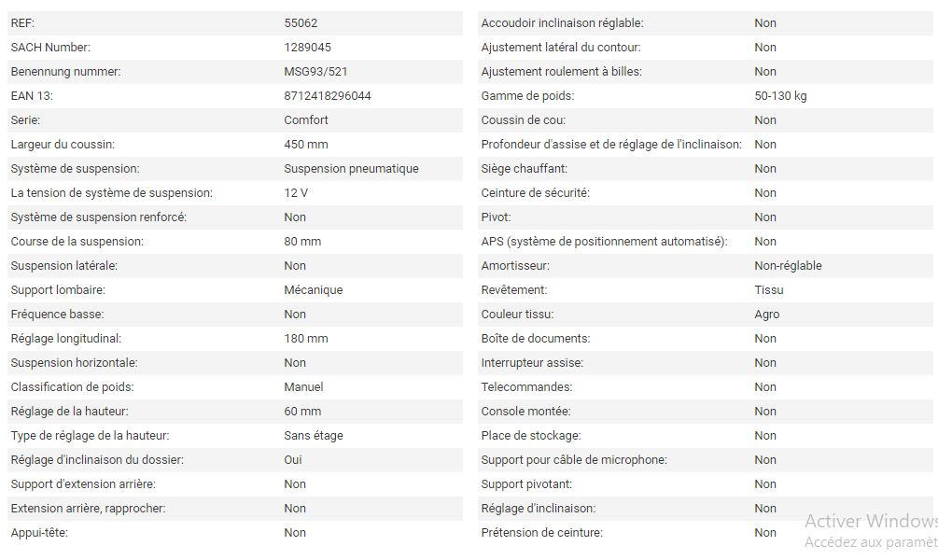Select the 50-130 kg weight range
938x560 pixels.
[x=780, y=96]
